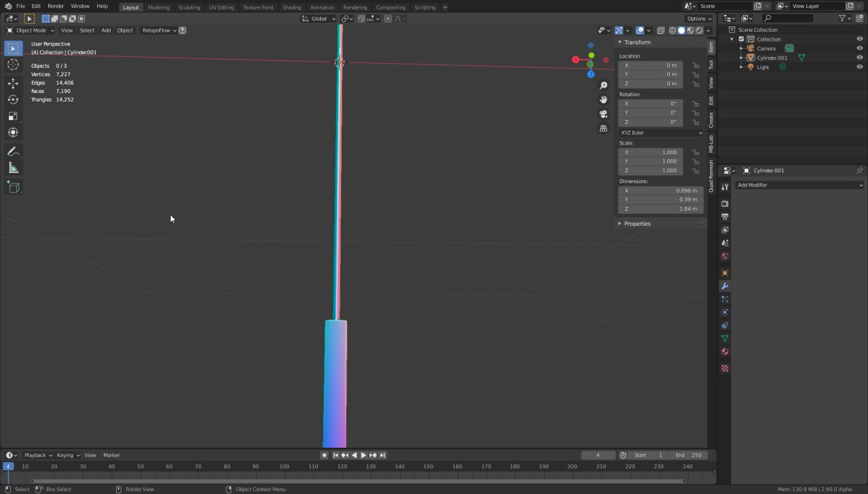Switch to the Modeling workspace tab
The image size is (868, 494).
[159, 7]
